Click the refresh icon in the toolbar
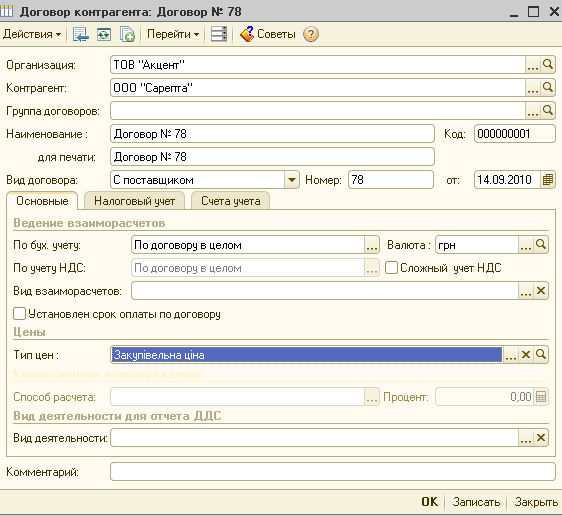562x516 pixels. pyautogui.click(x=104, y=35)
